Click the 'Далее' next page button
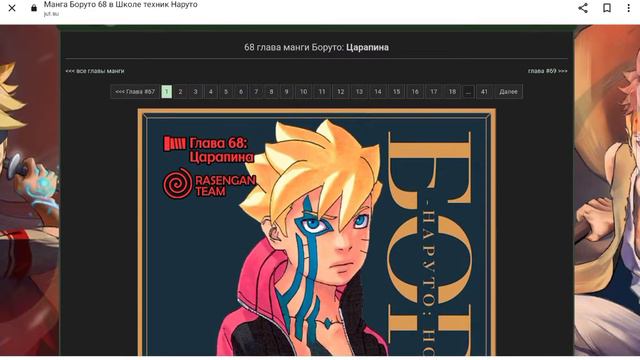Viewport: 640px width, 360px height. point(509,92)
